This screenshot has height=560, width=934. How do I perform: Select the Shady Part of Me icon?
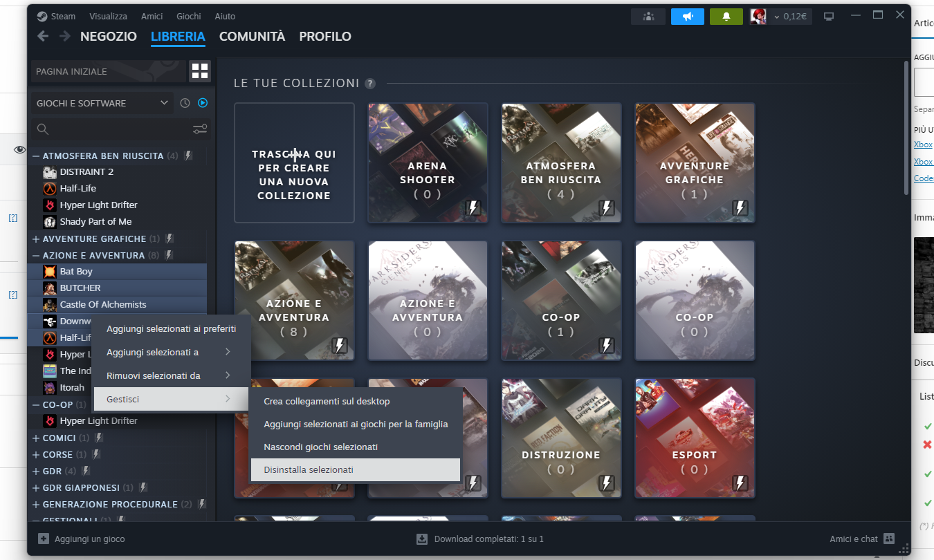49,222
